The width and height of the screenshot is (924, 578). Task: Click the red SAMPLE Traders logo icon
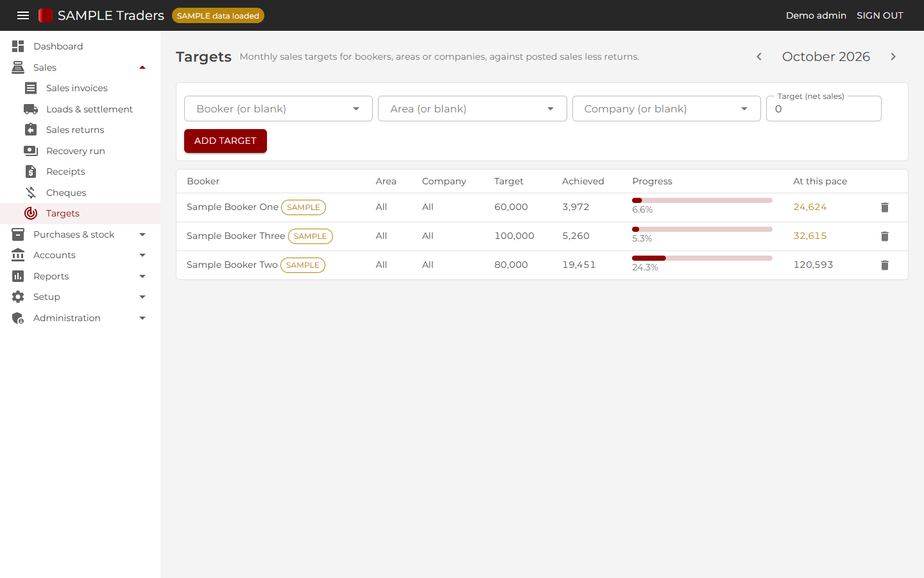[46, 15]
